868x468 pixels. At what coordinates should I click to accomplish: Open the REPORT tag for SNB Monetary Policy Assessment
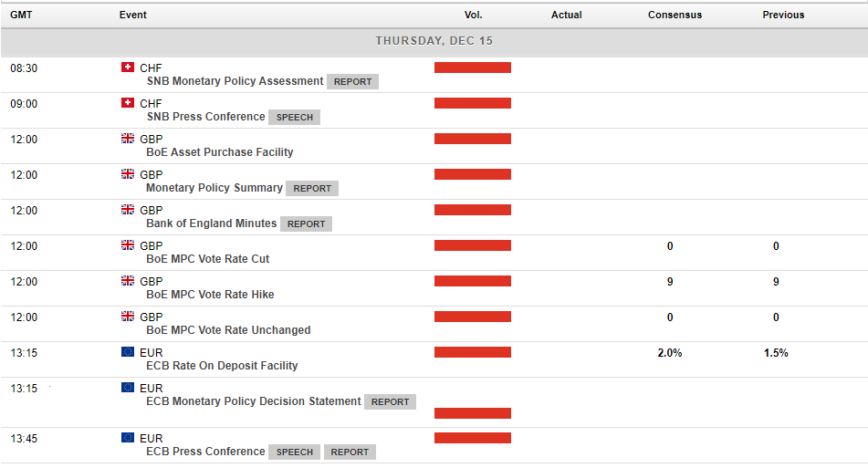[x=352, y=82]
